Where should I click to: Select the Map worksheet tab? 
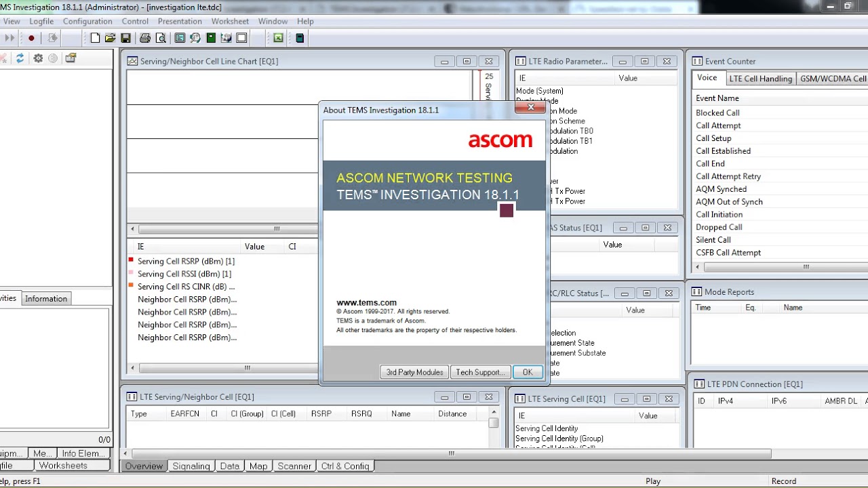point(258,466)
